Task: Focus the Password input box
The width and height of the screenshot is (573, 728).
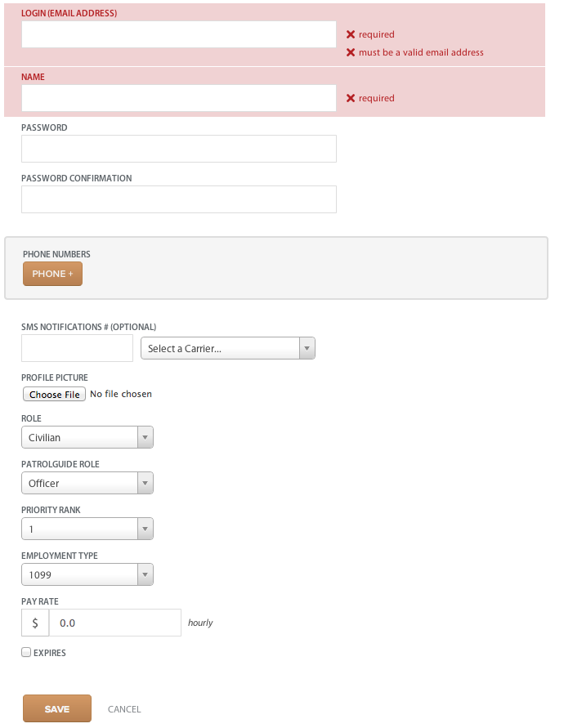Action: 179,149
